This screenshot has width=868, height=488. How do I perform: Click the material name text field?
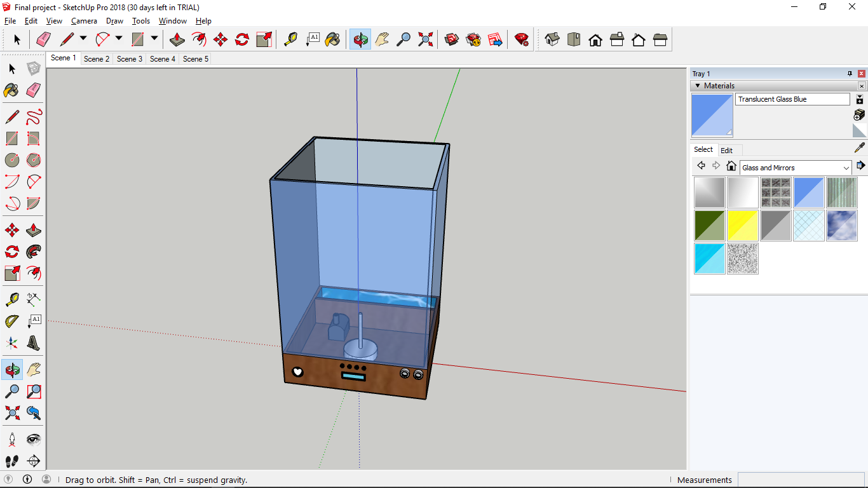(x=792, y=99)
